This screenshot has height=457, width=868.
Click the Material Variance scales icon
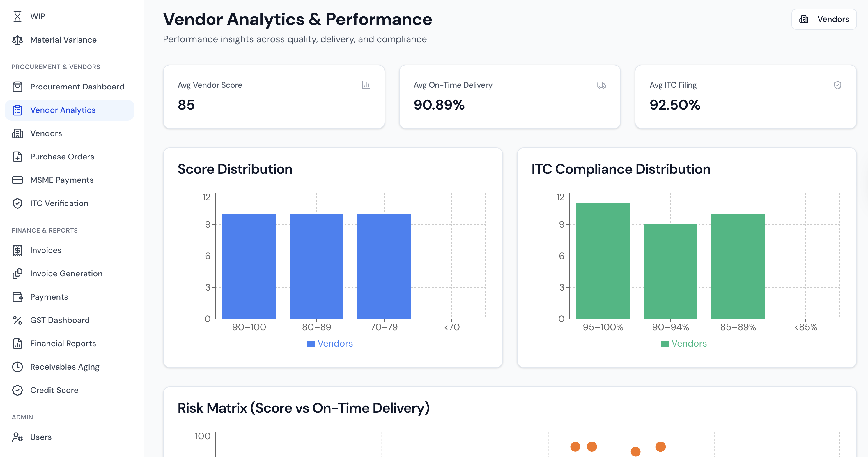coord(17,39)
